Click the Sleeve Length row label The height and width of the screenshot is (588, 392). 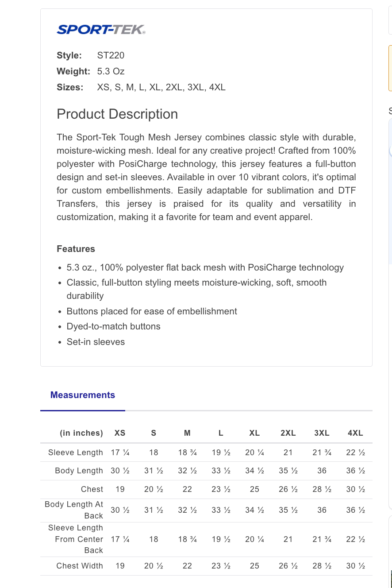point(76,453)
